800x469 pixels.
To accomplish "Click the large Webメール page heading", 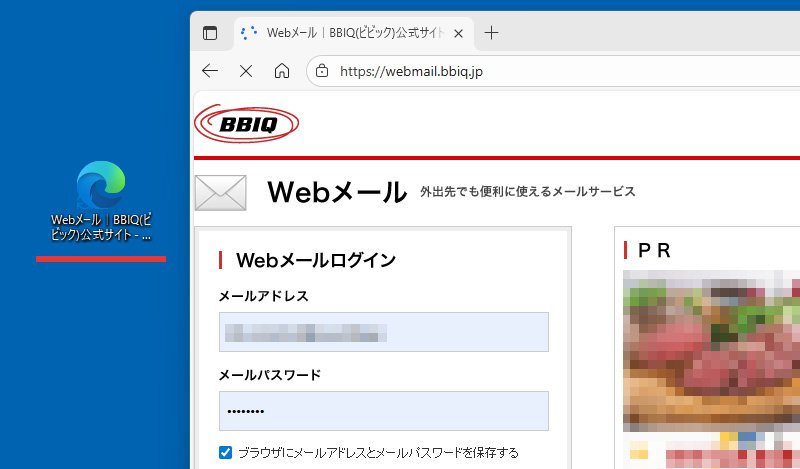I will 337,192.
